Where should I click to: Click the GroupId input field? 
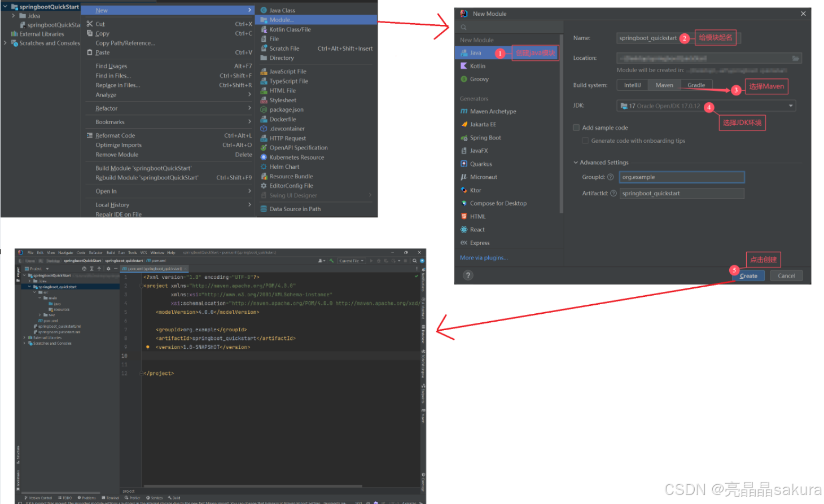pyautogui.click(x=681, y=177)
